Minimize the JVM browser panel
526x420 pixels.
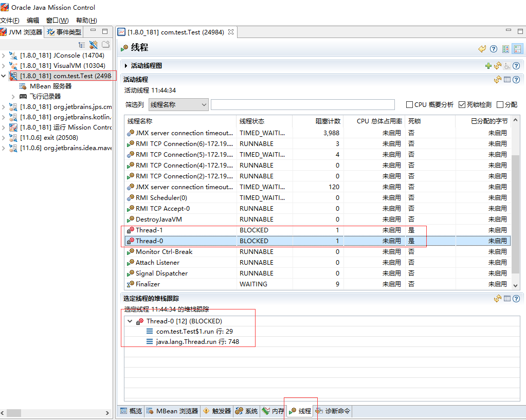click(93, 30)
